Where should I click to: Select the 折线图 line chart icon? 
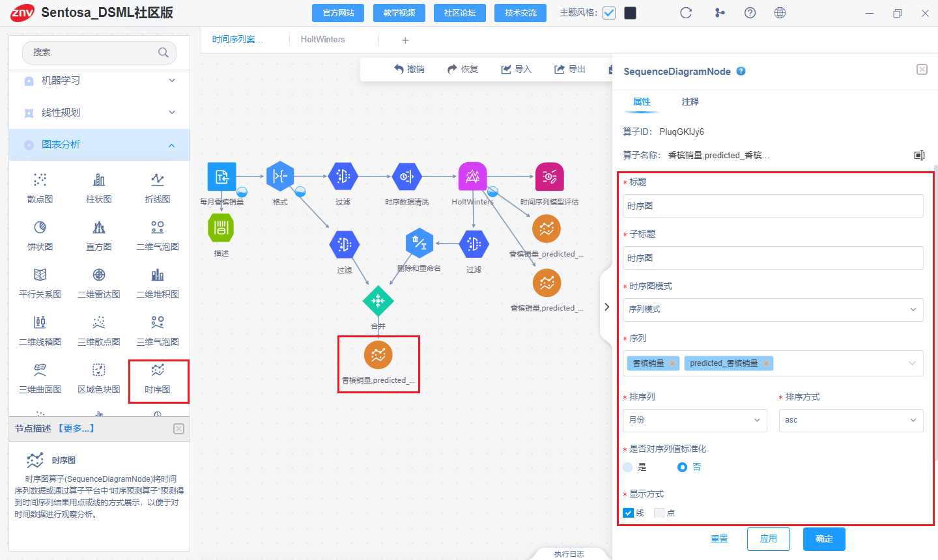coord(158,180)
